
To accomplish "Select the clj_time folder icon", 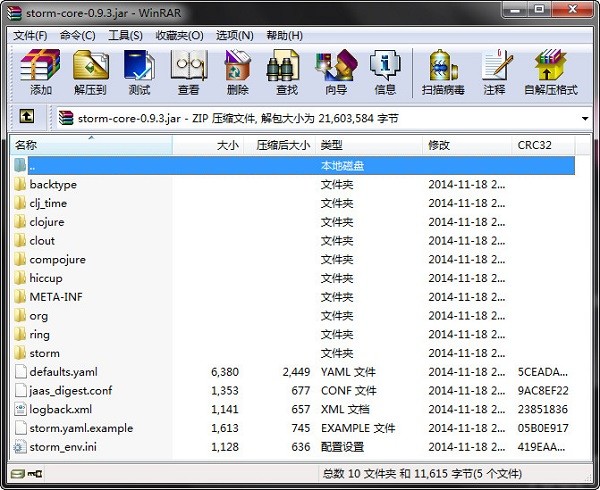I will (x=20, y=203).
